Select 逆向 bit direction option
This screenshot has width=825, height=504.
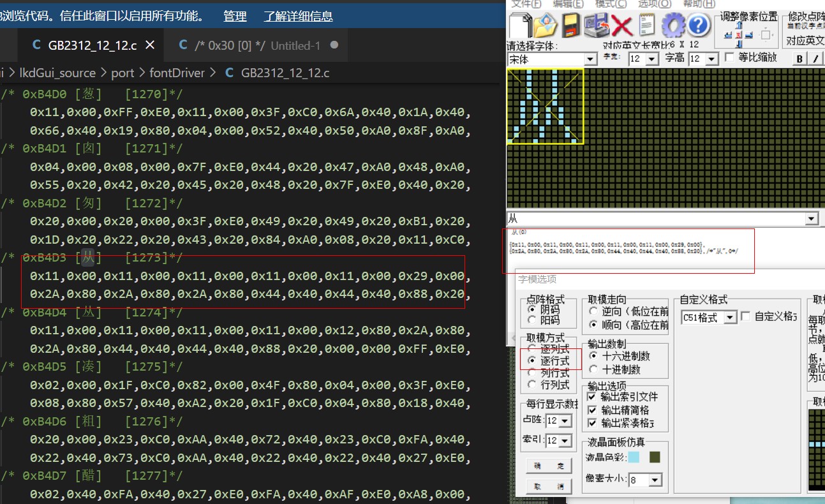pyautogui.click(x=595, y=312)
